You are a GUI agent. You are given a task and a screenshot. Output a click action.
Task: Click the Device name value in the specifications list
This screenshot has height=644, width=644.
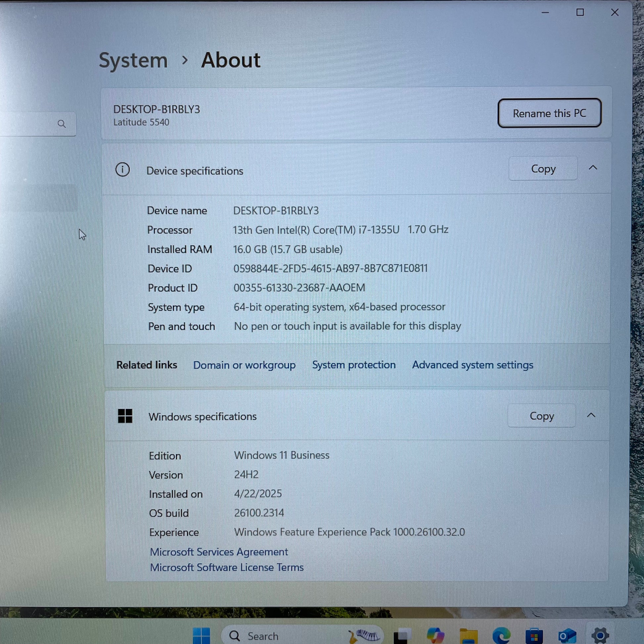276,211
